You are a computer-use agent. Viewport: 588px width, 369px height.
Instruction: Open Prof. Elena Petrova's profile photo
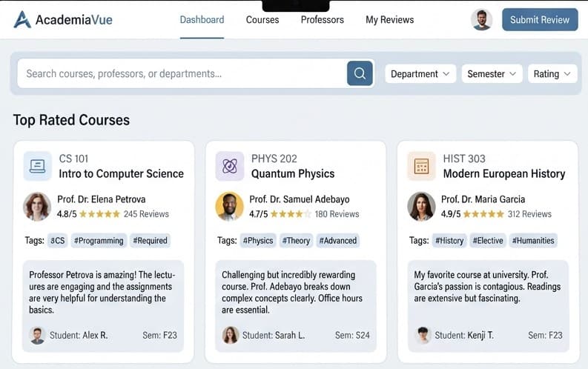[x=37, y=207]
